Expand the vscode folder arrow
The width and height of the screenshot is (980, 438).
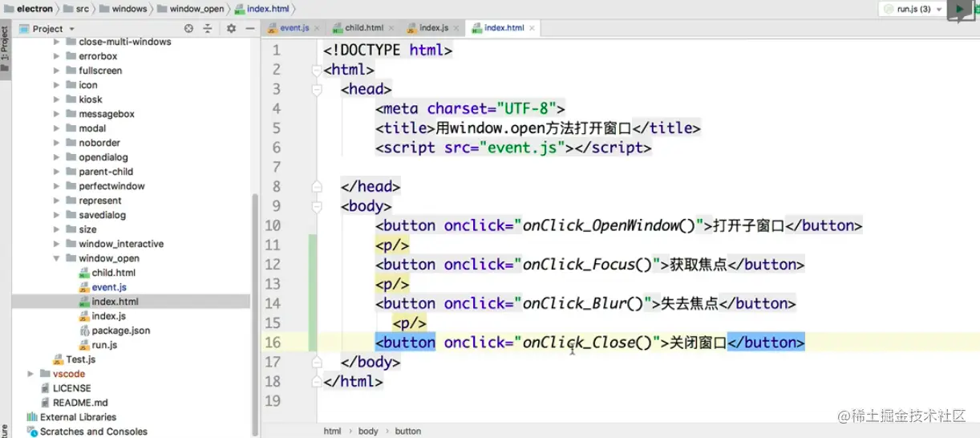pos(30,374)
